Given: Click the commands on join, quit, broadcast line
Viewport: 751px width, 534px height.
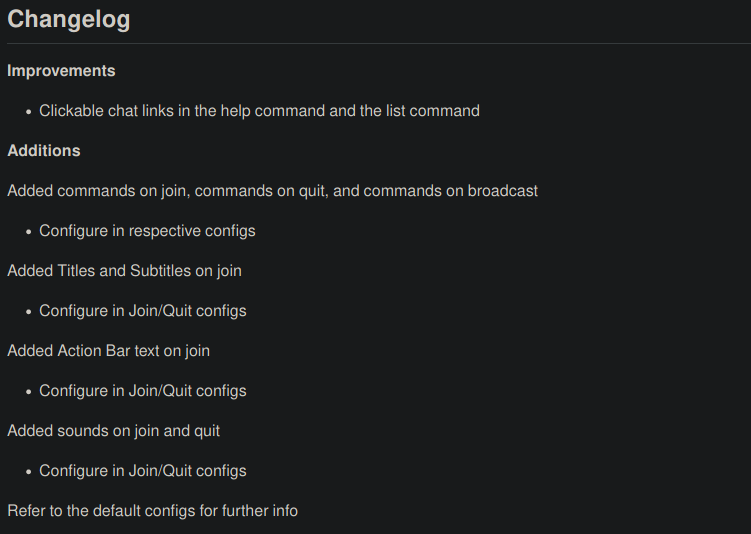Looking at the screenshot, I should point(273,191).
